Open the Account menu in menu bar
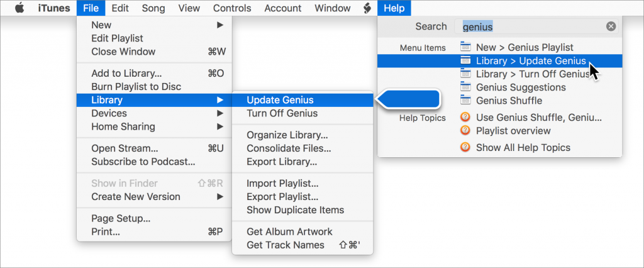 [283, 8]
